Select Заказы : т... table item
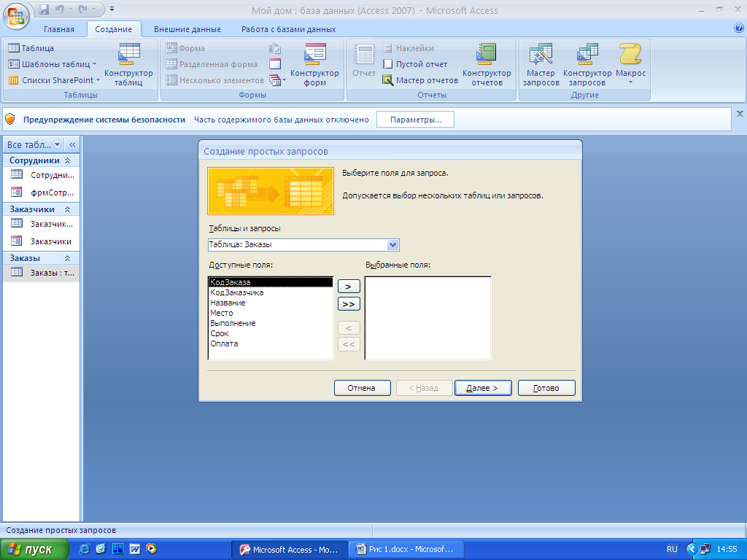This screenshot has height=560, width=747. [42, 273]
